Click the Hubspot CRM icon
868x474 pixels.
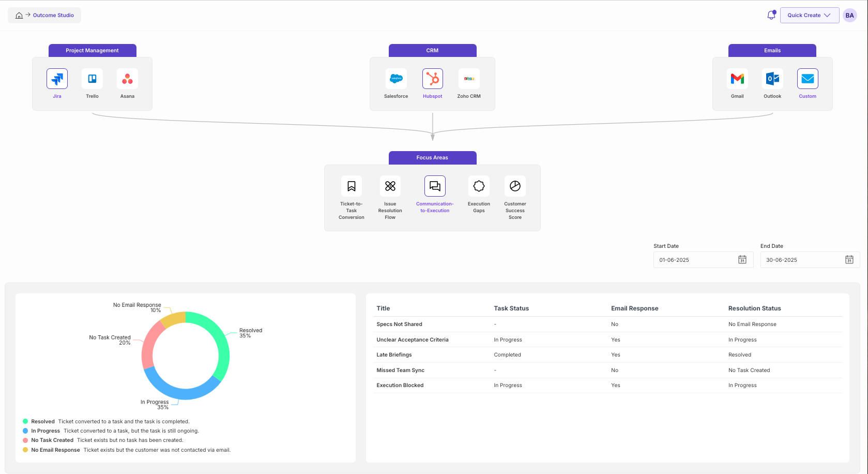[x=433, y=79]
